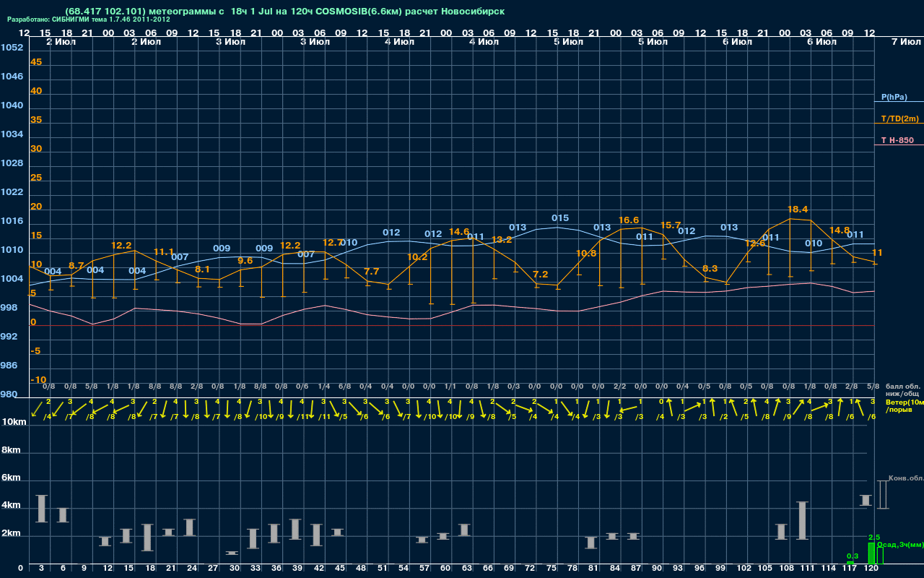
Task: Click the 998 pressure axis value
Action: coord(9,308)
